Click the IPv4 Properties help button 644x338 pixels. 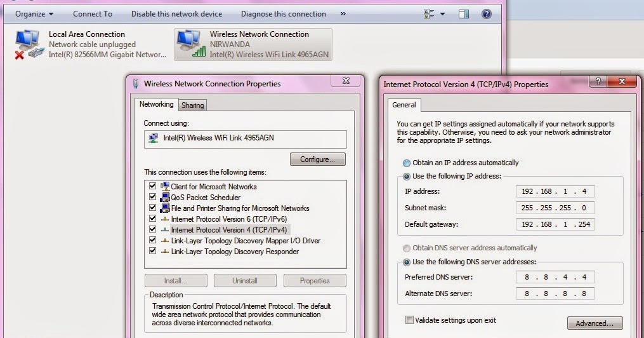pyautogui.click(x=598, y=81)
